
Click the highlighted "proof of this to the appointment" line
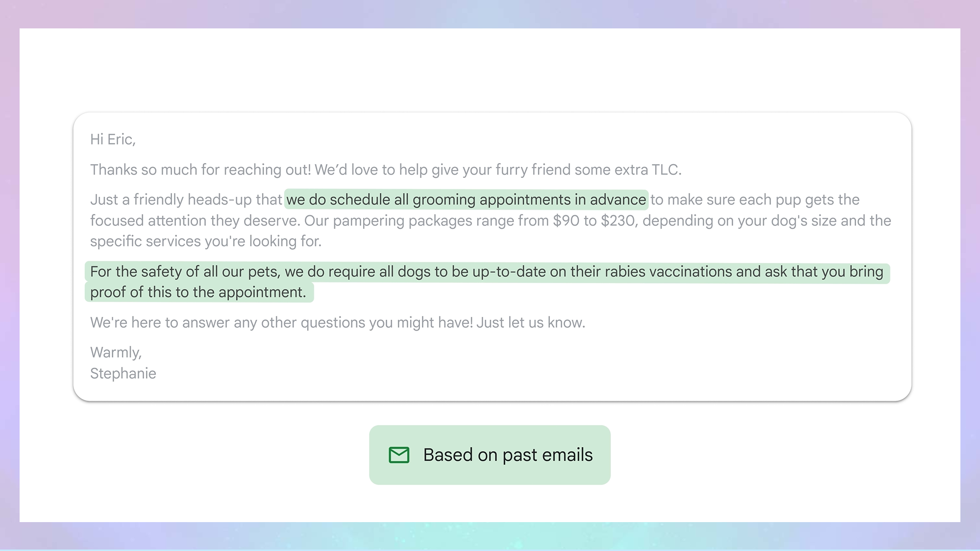[198, 292]
